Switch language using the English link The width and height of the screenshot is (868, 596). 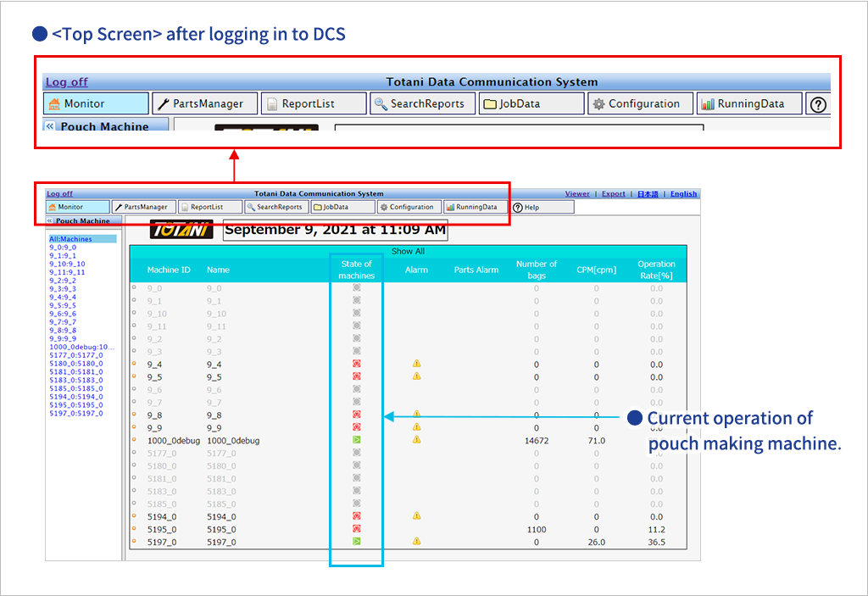683,194
